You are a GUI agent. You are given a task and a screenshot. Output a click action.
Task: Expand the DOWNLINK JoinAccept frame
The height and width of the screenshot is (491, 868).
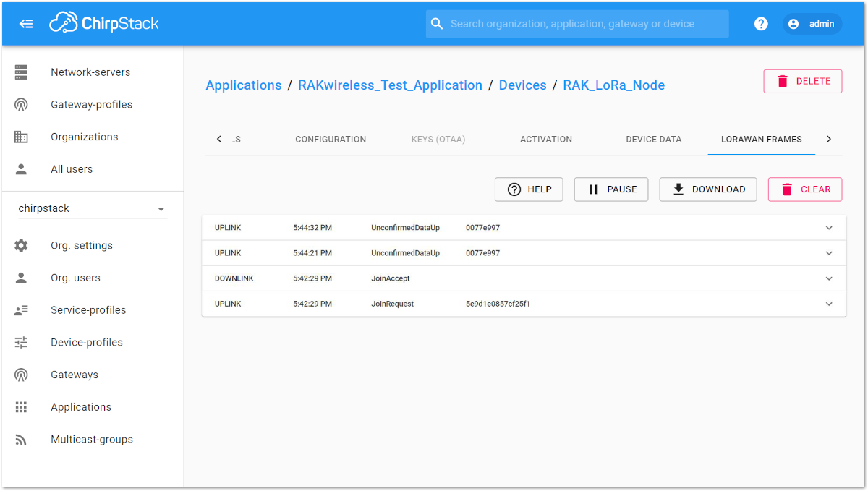pos(829,278)
